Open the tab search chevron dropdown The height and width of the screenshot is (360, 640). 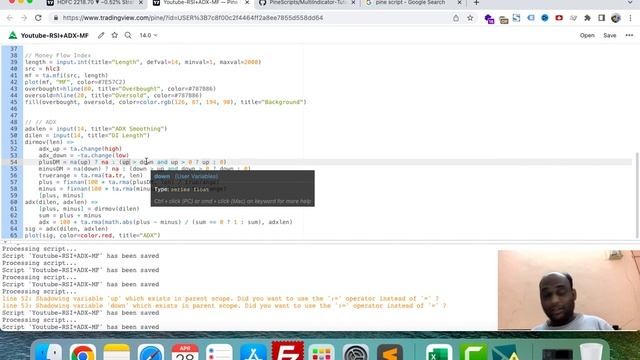pyautogui.click(x=630, y=3)
